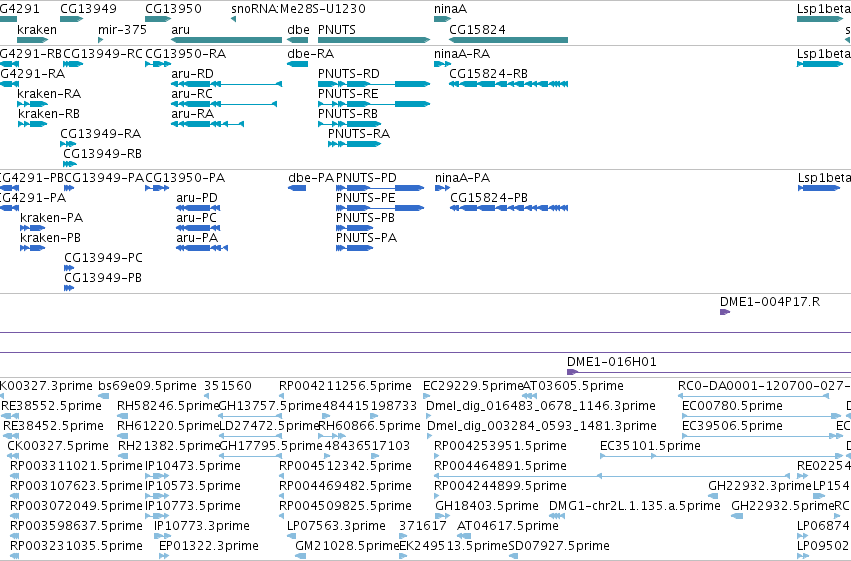851x561 pixels.
Task: Select the PNUTS-PD protein feature
Action: pyautogui.click(x=380, y=188)
